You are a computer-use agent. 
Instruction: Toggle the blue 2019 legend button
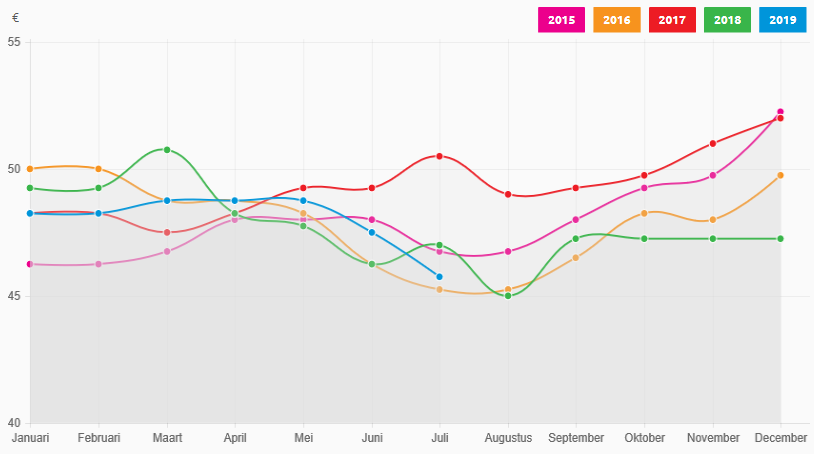pos(783,20)
